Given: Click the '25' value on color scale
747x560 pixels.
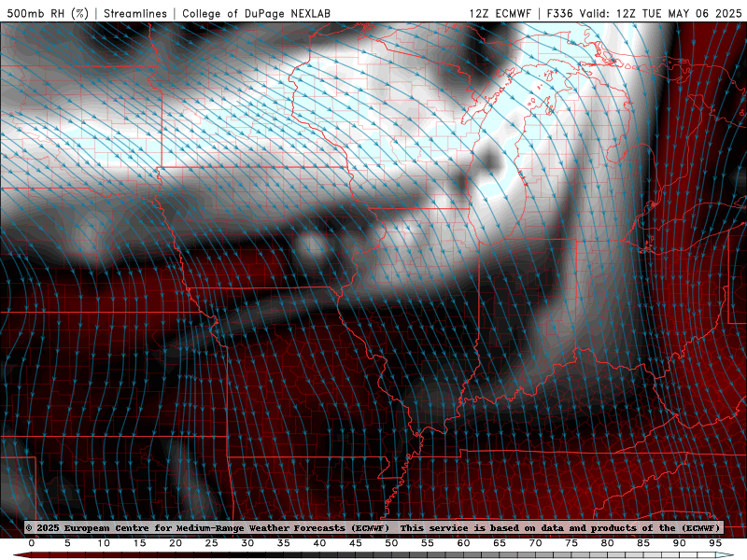Looking at the screenshot, I should [212, 543].
